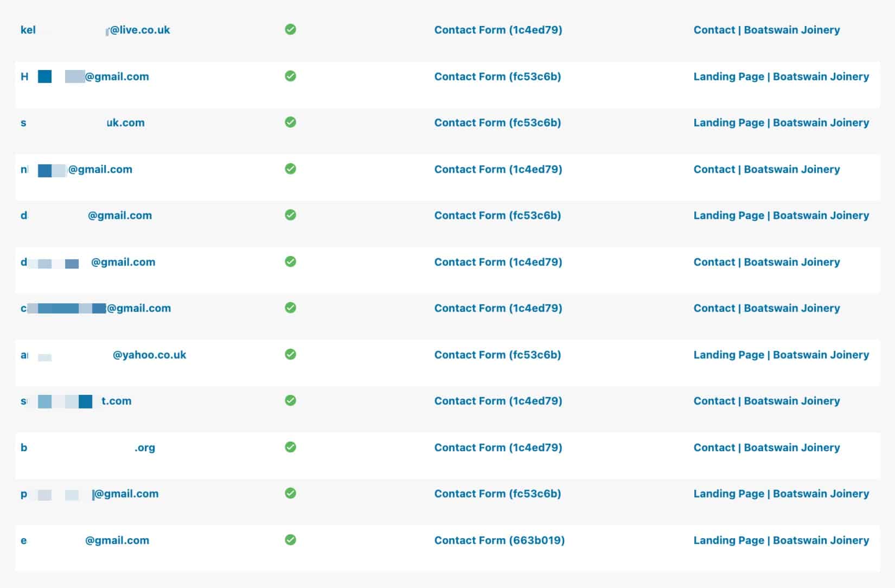Open Contact Form (fc53c6b) in the s…uk.com row
This screenshot has width=895, height=588.
pyautogui.click(x=497, y=123)
